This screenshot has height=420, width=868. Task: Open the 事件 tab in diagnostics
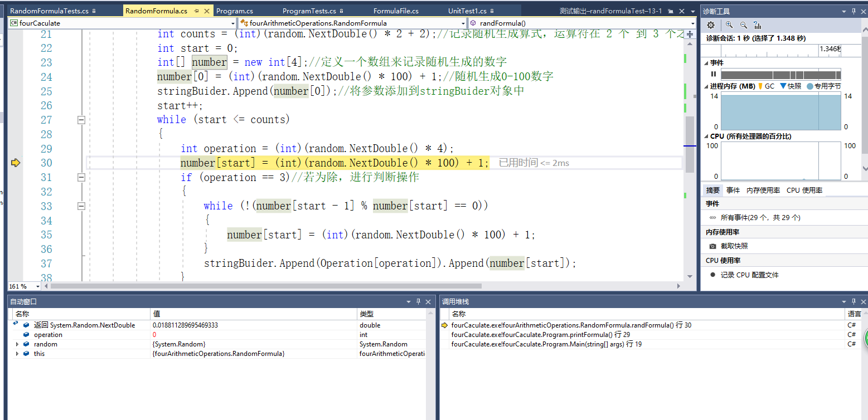[x=733, y=190]
